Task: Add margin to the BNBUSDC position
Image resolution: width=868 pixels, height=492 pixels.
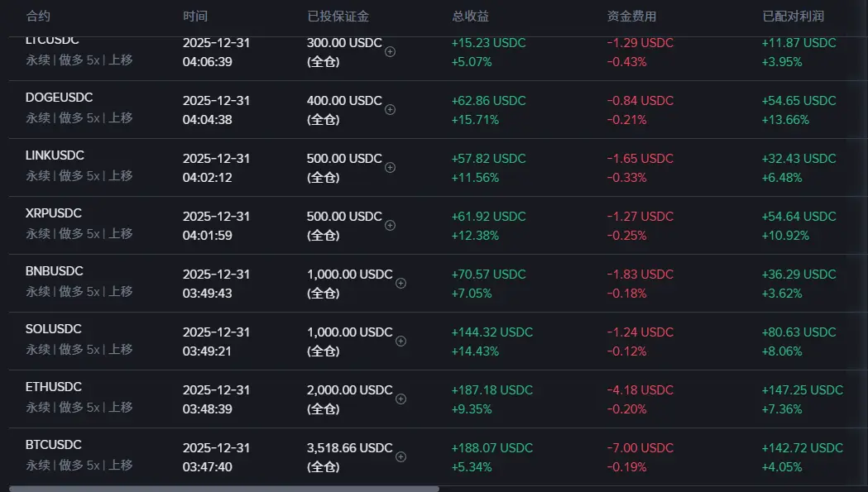Action: pyautogui.click(x=400, y=284)
